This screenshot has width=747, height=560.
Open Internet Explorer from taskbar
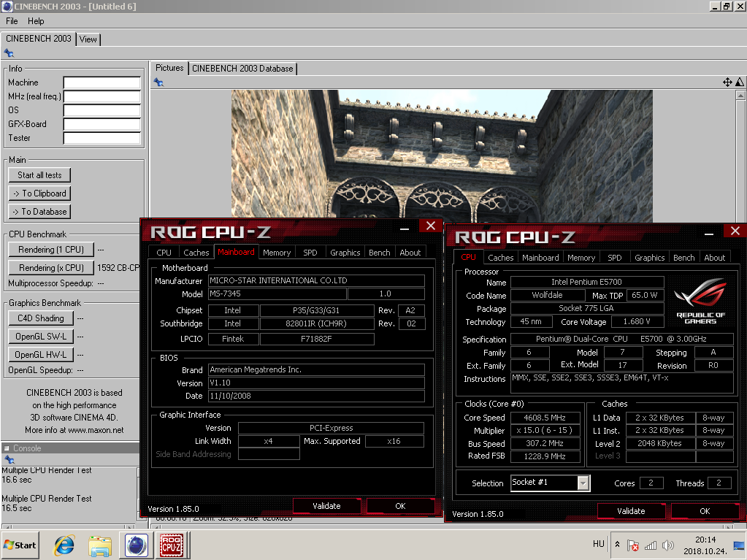[64, 545]
